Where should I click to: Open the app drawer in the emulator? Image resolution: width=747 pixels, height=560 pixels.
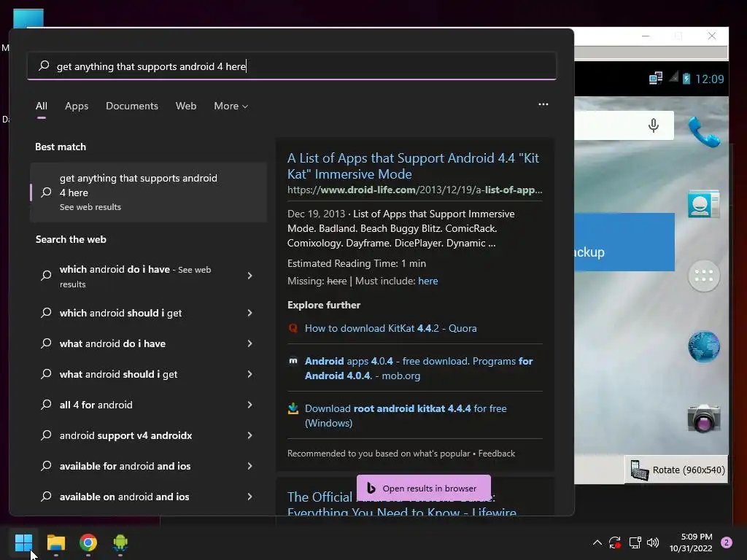pos(704,276)
